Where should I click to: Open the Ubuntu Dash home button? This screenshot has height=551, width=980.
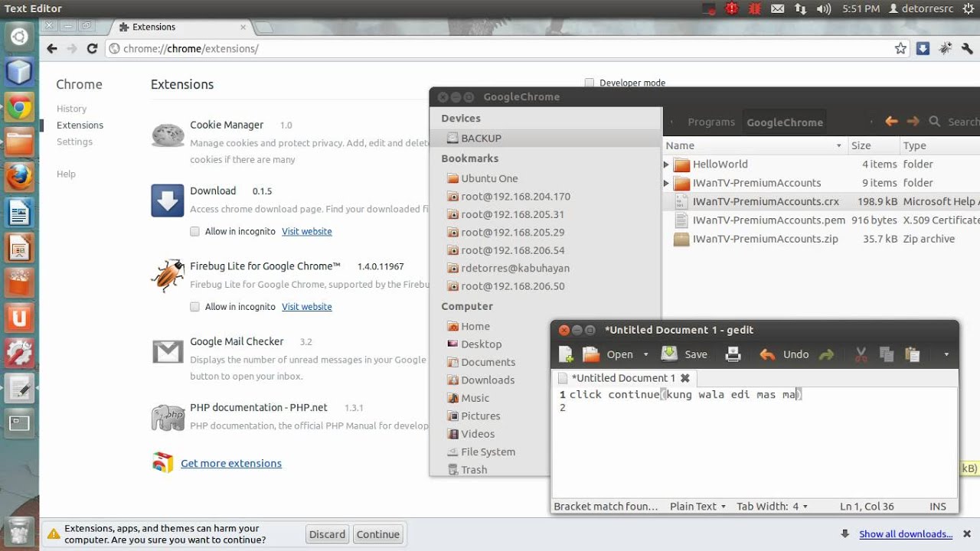click(x=19, y=37)
